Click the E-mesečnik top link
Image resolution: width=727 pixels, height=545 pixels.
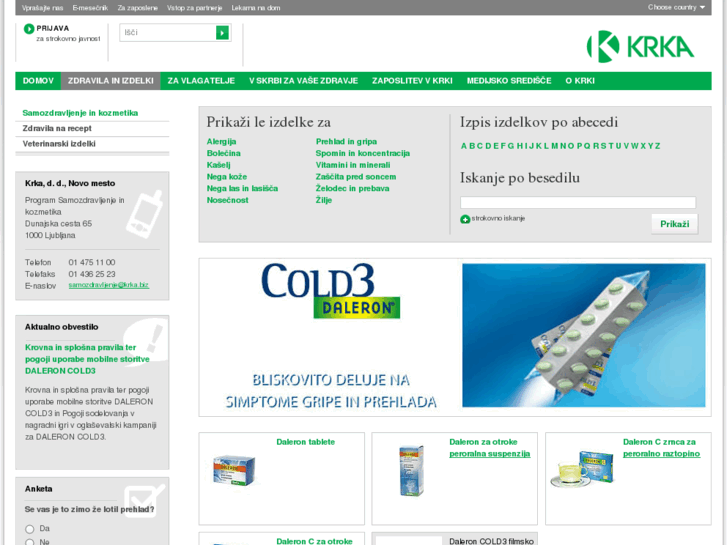90,8
